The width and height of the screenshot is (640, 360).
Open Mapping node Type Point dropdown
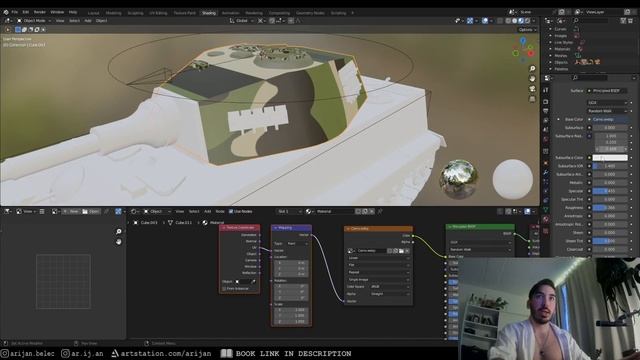[298, 244]
